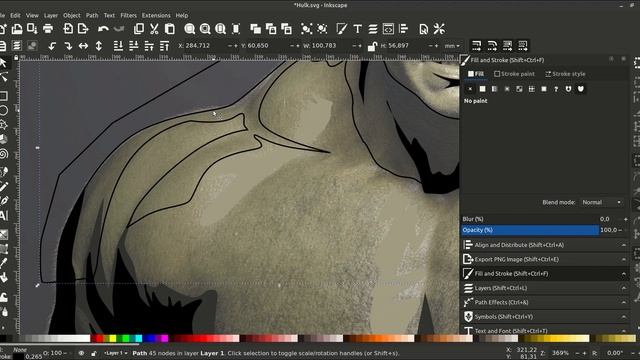Open the View menu
This screenshot has height=360, width=640.
[32, 16]
